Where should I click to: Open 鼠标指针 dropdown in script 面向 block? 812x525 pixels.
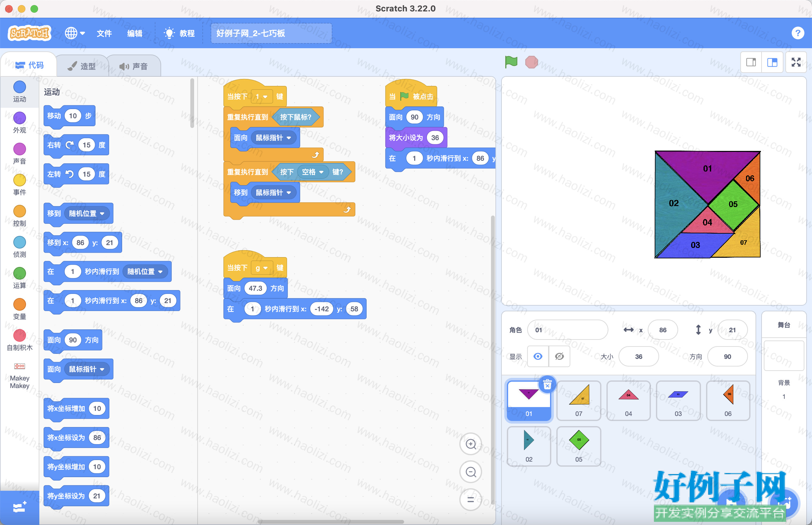tap(273, 138)
